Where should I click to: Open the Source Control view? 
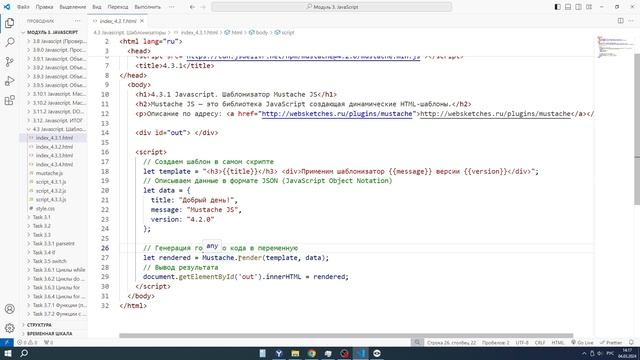pyautogui.click(x=10, y=62)
